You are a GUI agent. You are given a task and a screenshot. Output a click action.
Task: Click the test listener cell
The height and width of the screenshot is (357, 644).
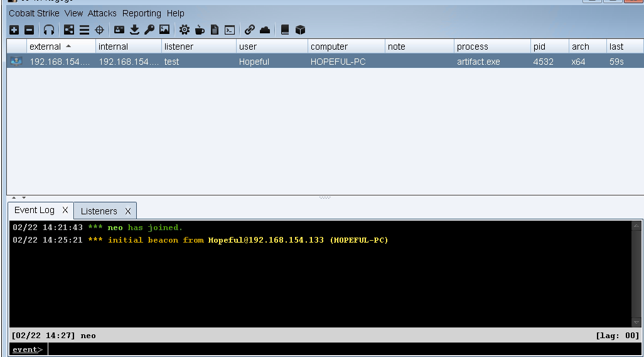click(x=199, y=62)
